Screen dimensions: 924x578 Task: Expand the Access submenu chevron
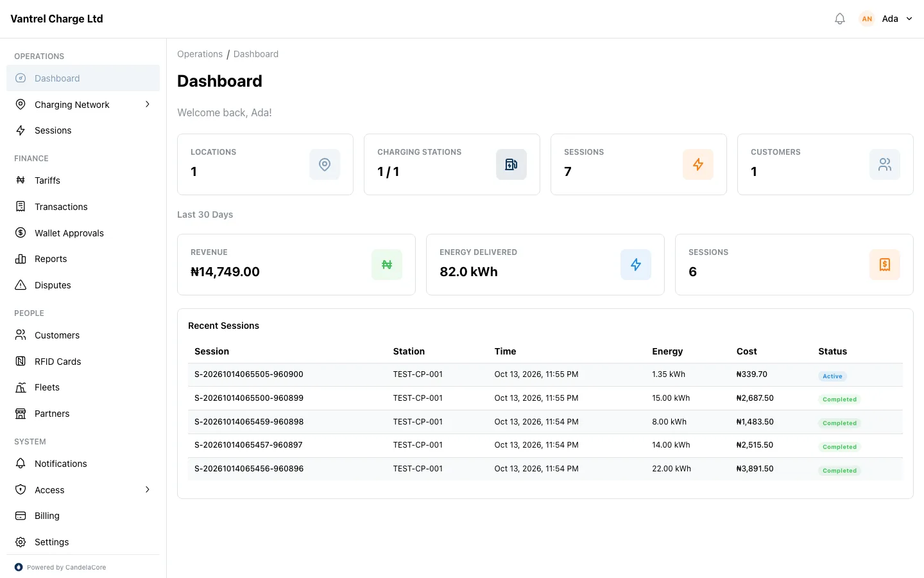coord(148,489)
